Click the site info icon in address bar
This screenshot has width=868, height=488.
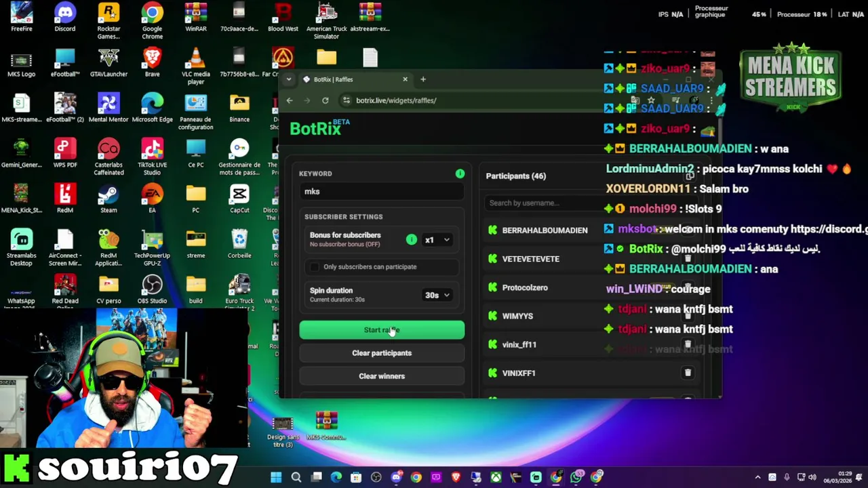click(x=347, y=100)
